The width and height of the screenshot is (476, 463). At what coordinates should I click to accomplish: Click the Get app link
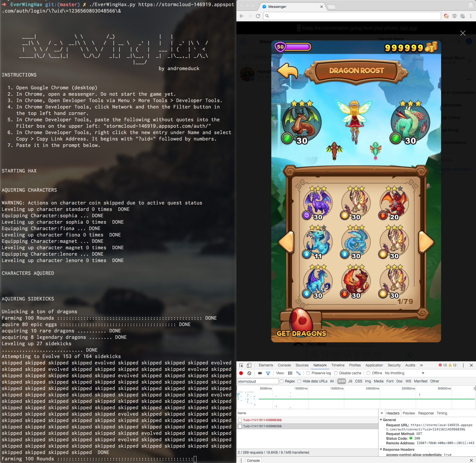(409, 28)
